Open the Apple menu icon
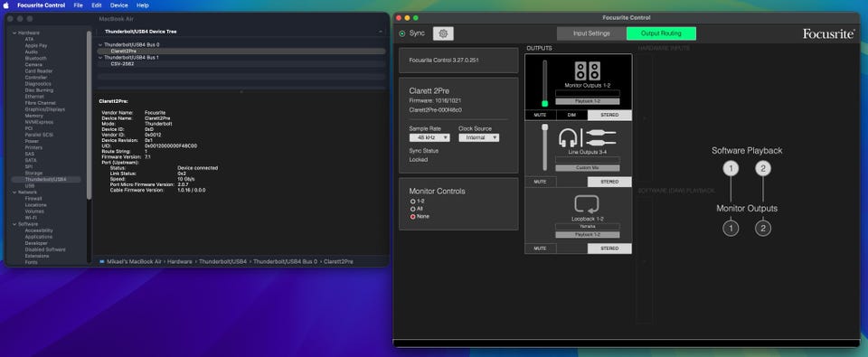 (x=6, y=5)
